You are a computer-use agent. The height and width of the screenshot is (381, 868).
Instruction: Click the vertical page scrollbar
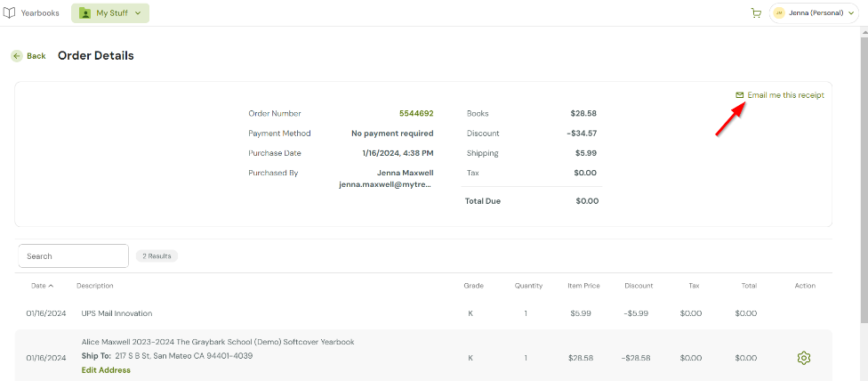click(863, 178)
